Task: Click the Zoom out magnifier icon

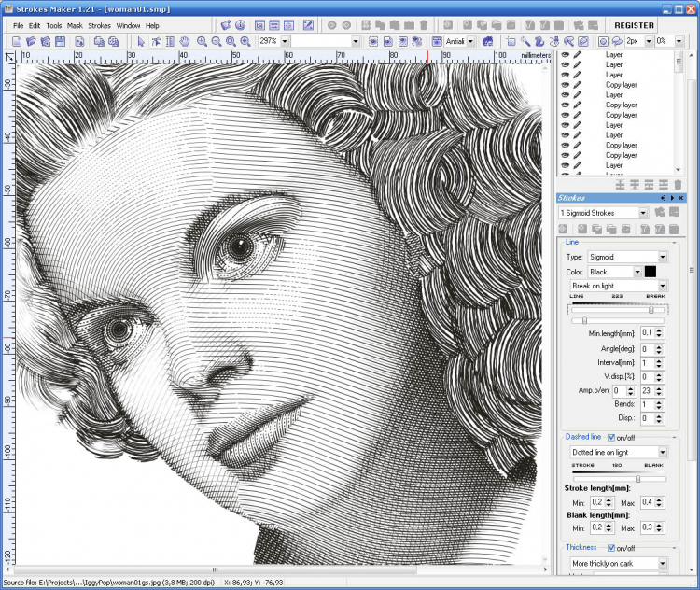Action: [217, 41]
